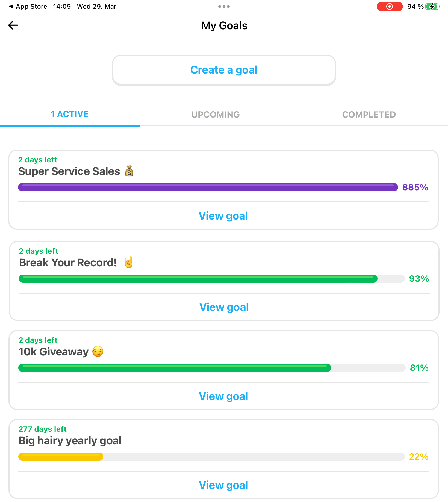
Task: Tap the rock hand emoji icon
Action: click(128, 262)
